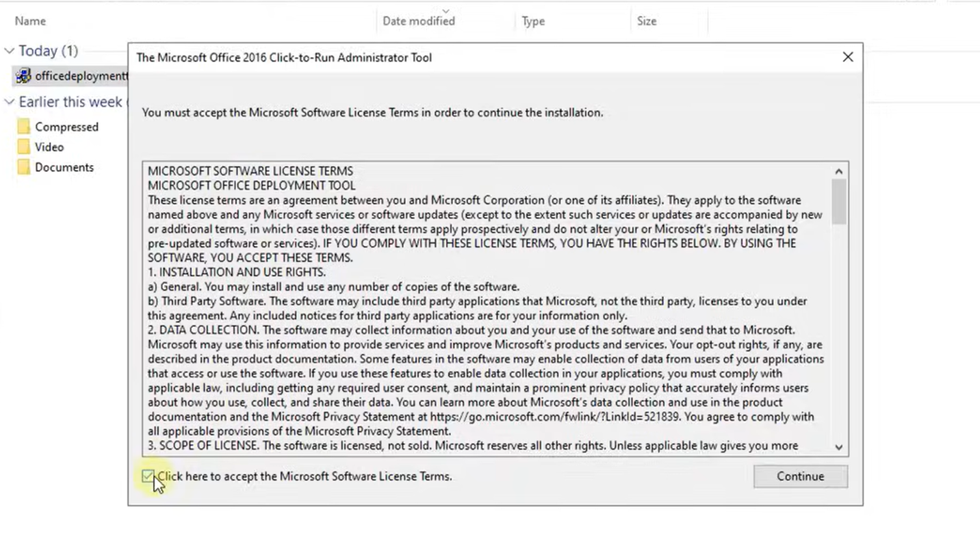The height and width of the screenshot is (551, 980).
Task: Click the 'Earlier this week' group label
Action: [x=70, y=102]
